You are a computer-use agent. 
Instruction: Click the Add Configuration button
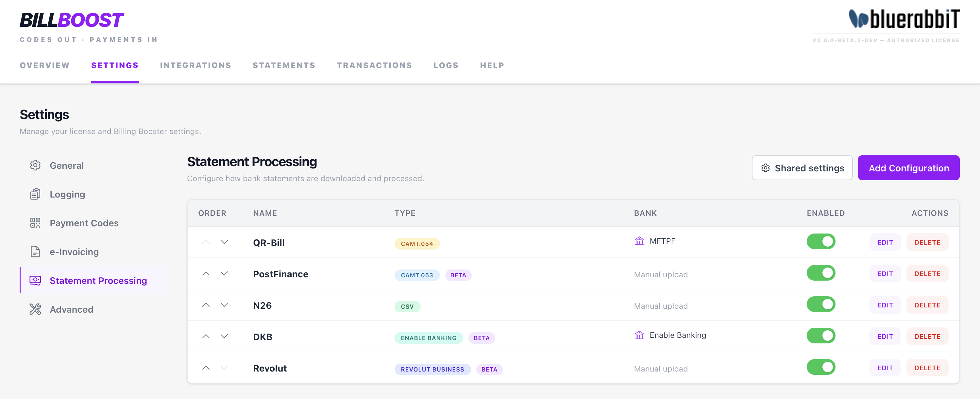coord(908,168)
